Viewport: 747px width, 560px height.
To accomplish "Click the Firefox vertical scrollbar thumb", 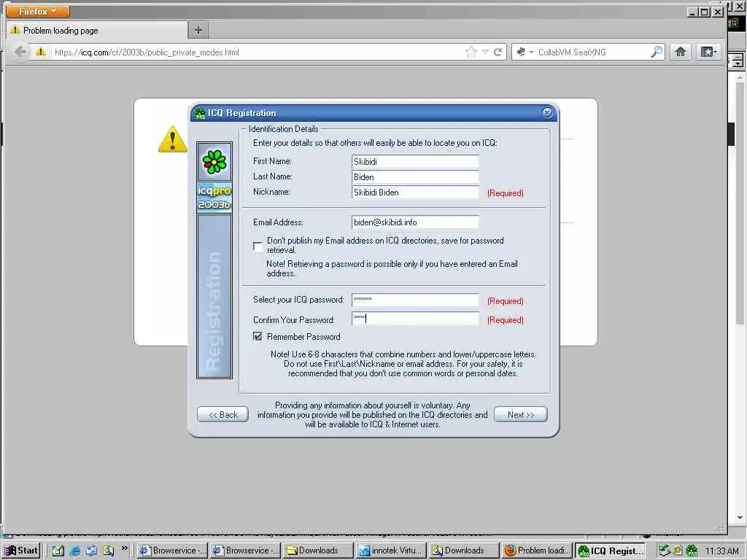I will pyautogui.click(x=740, y=204).
